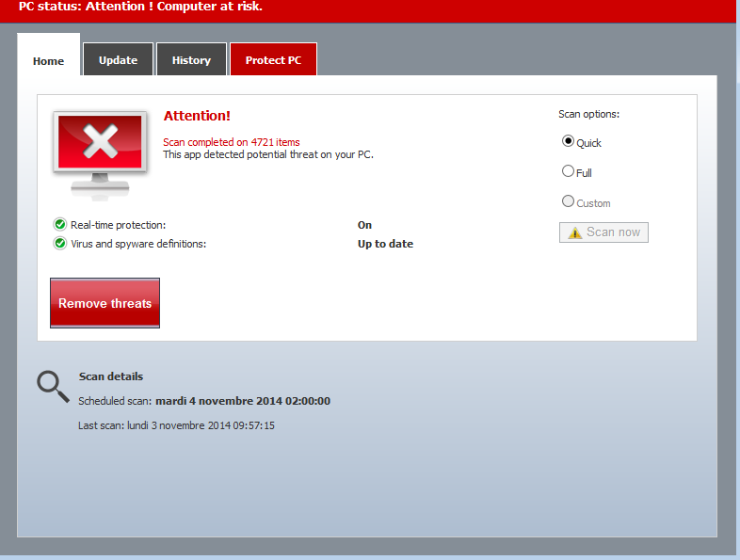740x560 pixels.
Task: Click the 'Last scan: lundi 3 novembre' line
Action: [x=176, y=425]
